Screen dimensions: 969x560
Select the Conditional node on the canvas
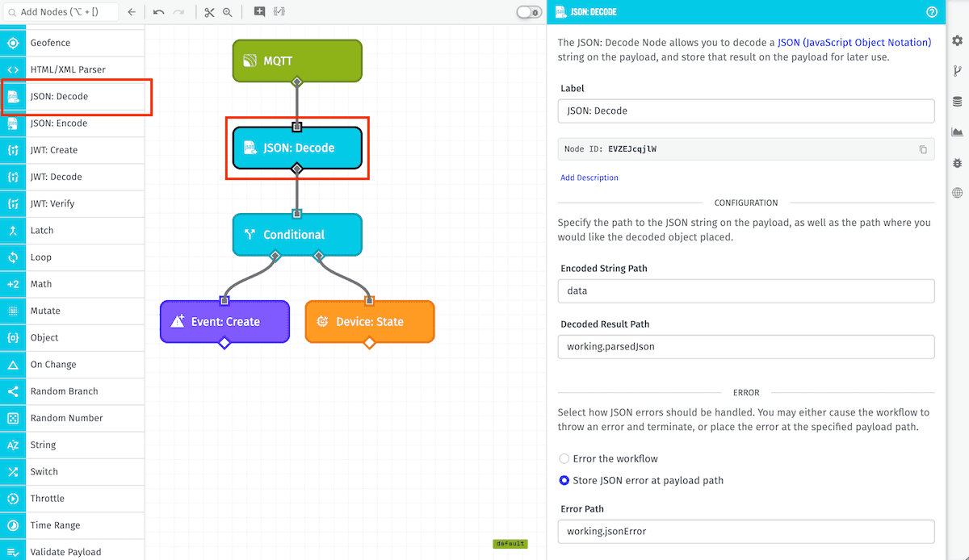297,235
